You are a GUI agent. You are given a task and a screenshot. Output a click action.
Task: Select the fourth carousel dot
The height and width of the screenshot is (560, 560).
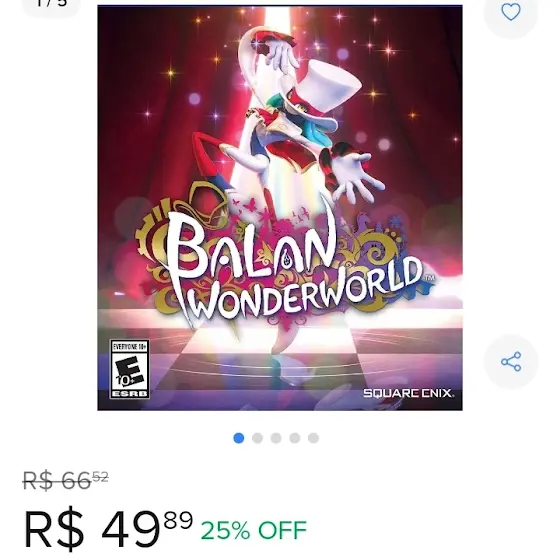click(x=294, y=438)
